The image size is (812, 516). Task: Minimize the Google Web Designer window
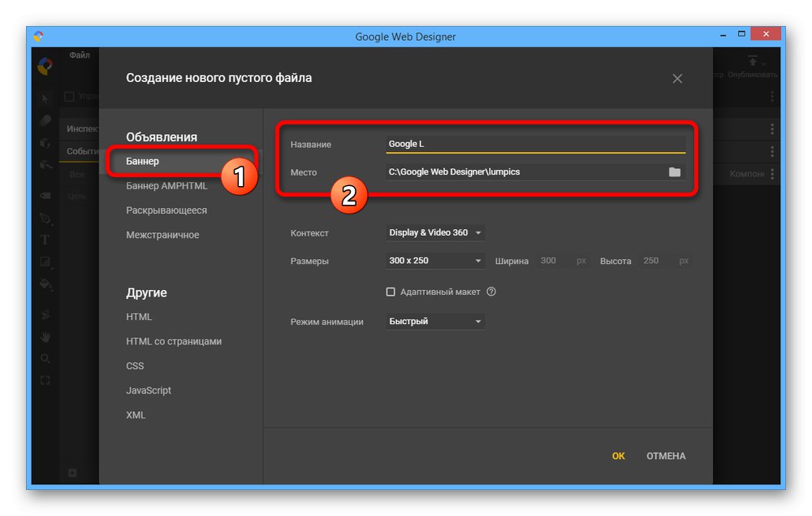coord(723,35)
